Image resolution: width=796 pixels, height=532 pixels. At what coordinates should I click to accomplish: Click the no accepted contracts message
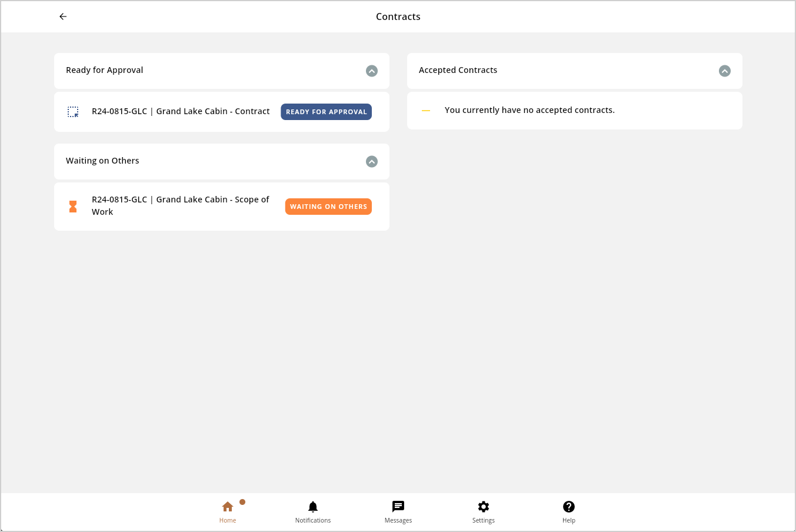point(529,110)
